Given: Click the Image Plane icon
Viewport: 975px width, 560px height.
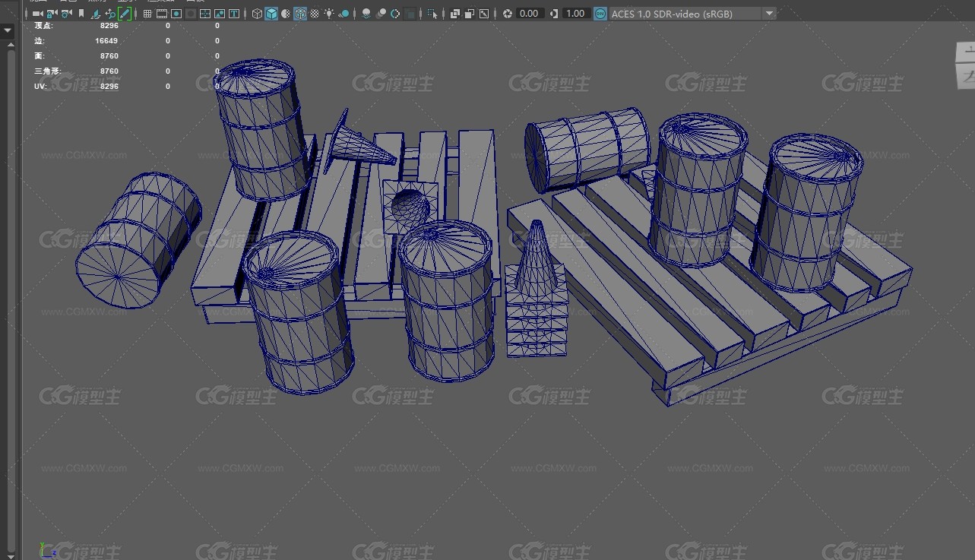Looking at the screenshot, I should (97, 14).
